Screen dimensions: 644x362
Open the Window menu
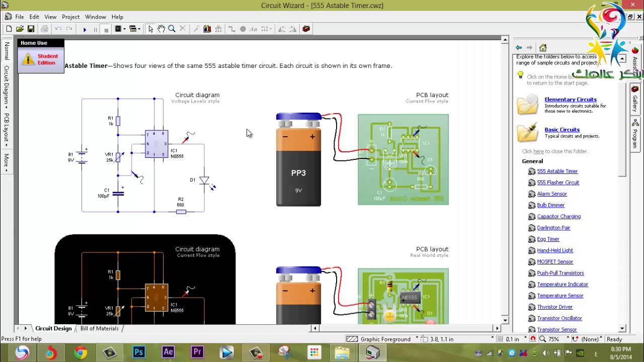pos(95,17)
